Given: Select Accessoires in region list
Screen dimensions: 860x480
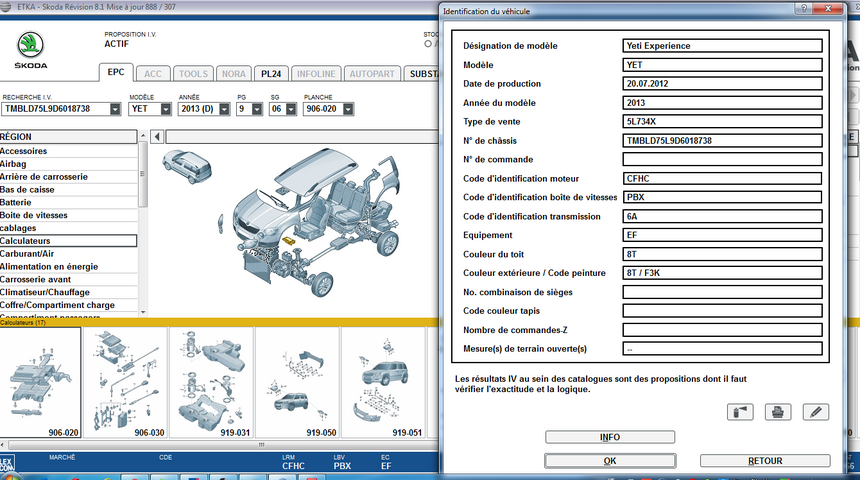Looking at the screenshot, I should tap(69, 151).
